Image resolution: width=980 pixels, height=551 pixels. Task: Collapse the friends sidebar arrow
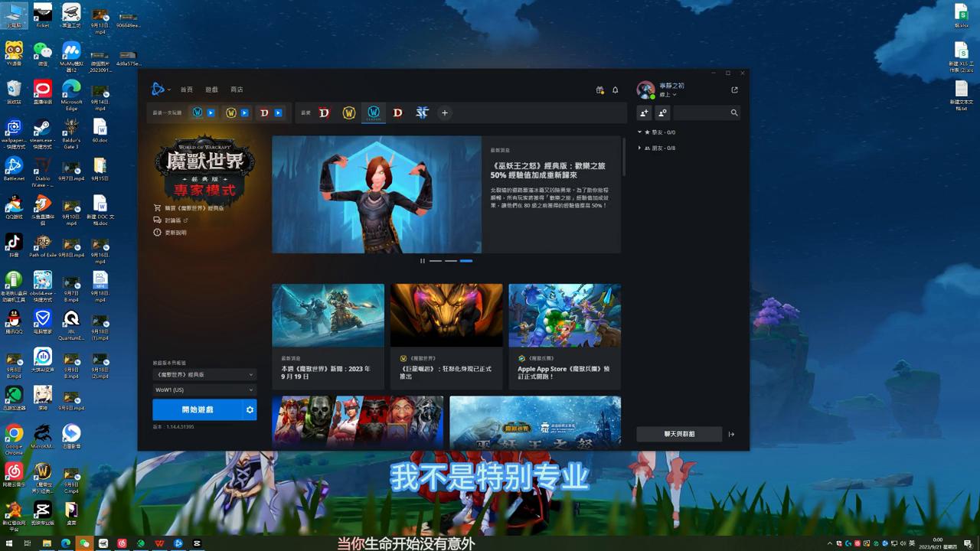pos(732,434)
